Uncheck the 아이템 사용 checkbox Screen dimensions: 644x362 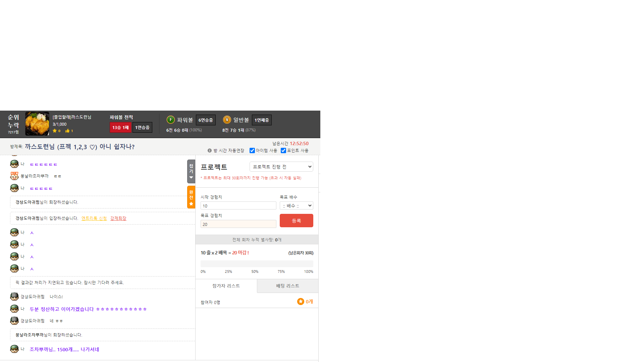[252, 150]
